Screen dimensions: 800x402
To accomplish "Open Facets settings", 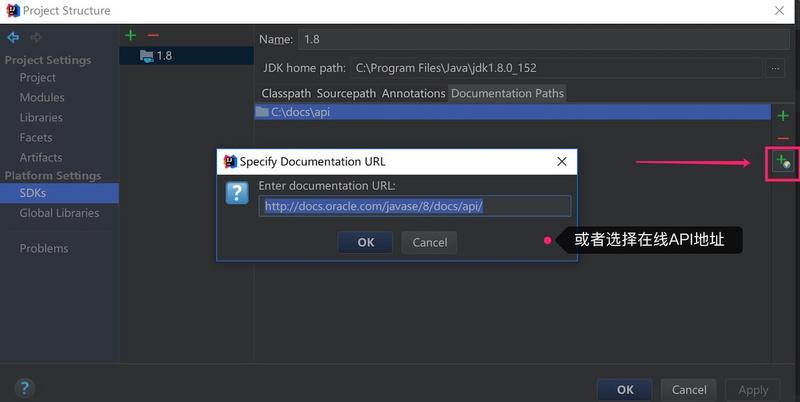I will pyautogui.click(x=36, y=137).
